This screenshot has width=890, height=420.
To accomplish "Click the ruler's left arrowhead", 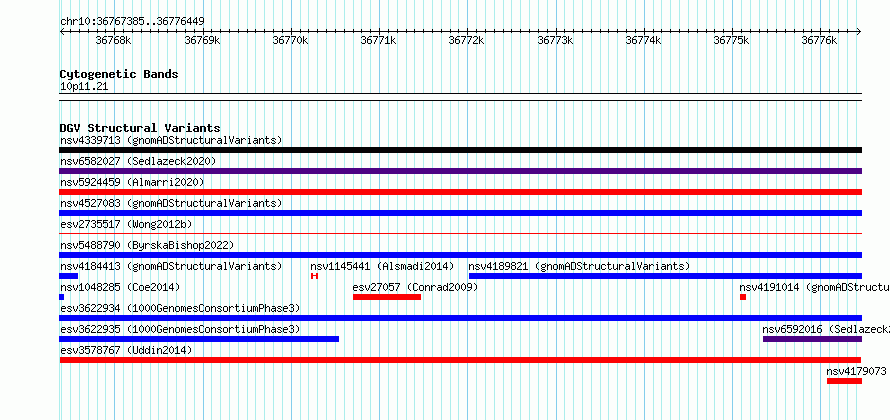I will point(62,32).
